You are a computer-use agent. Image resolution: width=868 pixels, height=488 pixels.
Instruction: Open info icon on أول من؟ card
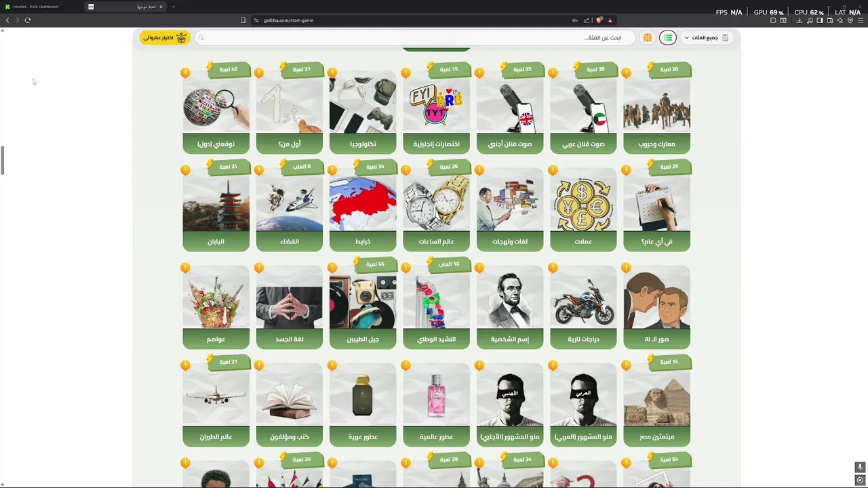click(x=258, y=73)
